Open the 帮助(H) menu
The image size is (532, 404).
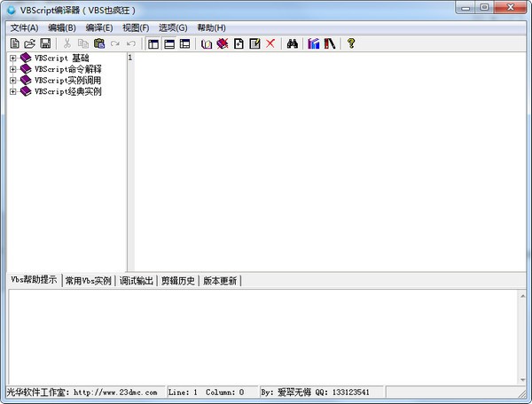click(211, 27)
